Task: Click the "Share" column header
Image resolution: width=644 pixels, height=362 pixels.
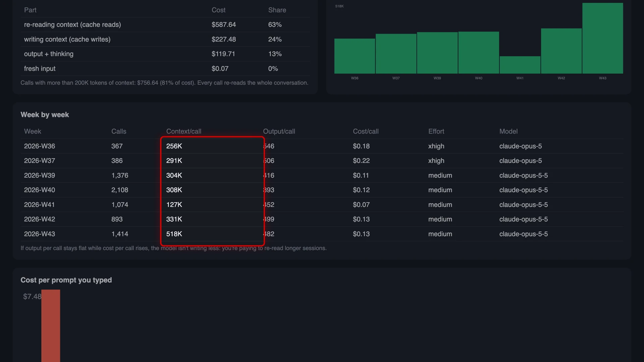Action: (277, 10)
